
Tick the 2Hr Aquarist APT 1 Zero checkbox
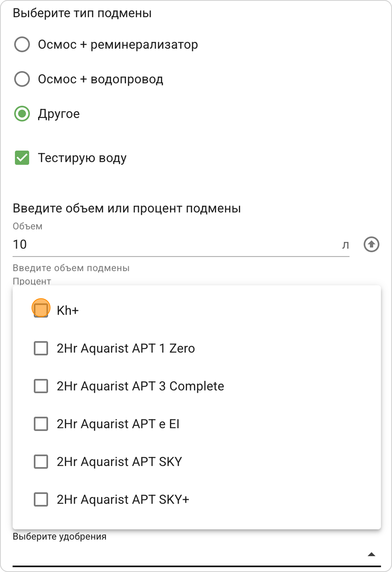pos(41,348)
